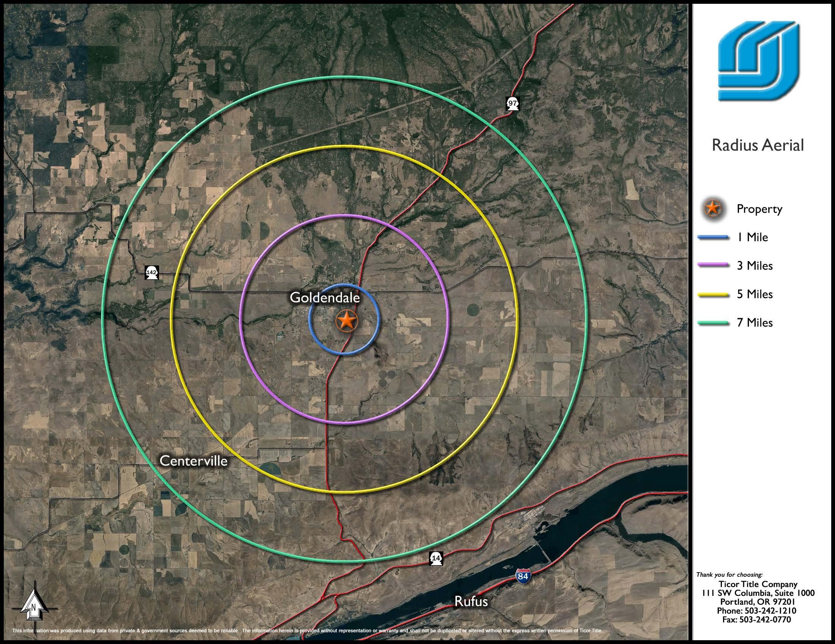
Task: Click the blue 1 Mile legend line
Action: [x=713, y=237]
